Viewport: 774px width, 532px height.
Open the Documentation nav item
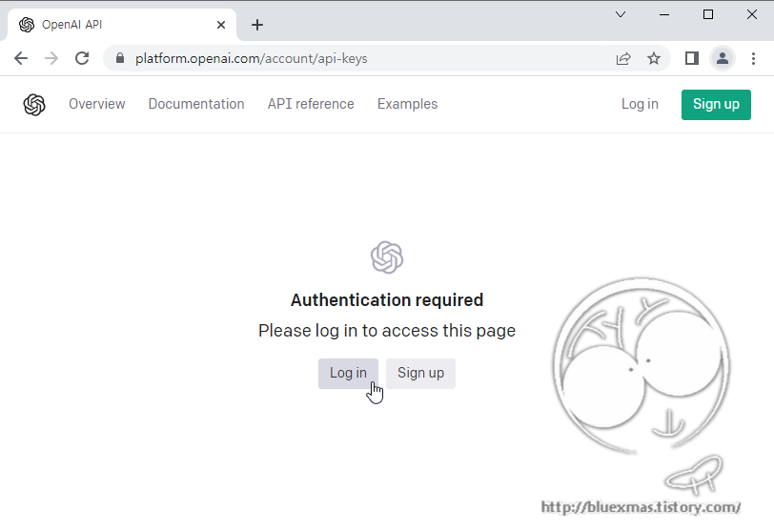click(x=196, y=104)
